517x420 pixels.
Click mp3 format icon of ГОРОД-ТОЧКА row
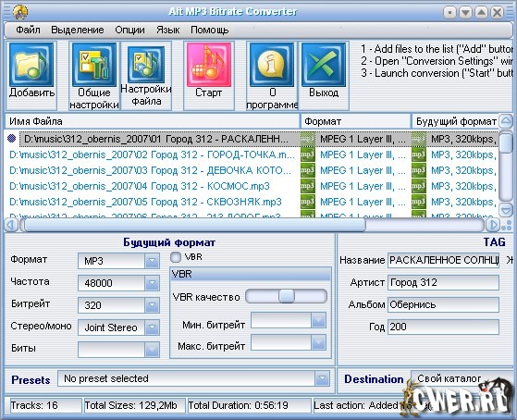308,154
